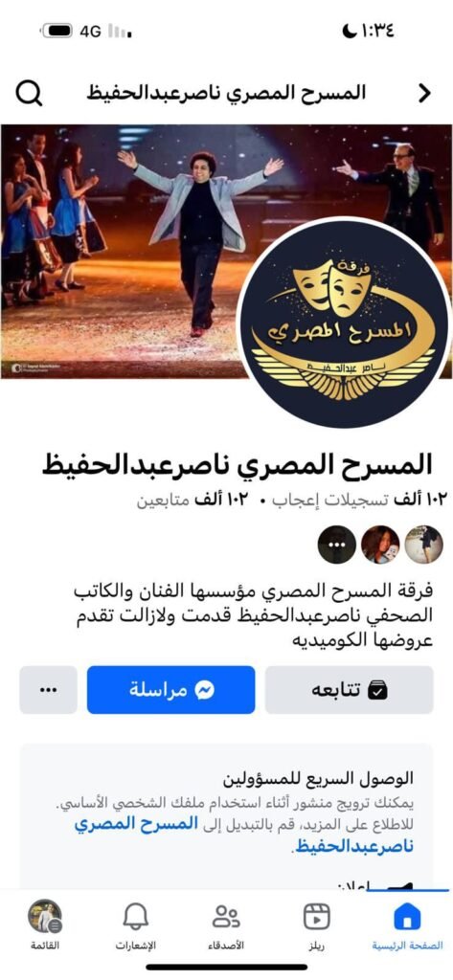Open the القائمة menu profile tab
The image size is (453, 980).
click(x=45, y=926)
